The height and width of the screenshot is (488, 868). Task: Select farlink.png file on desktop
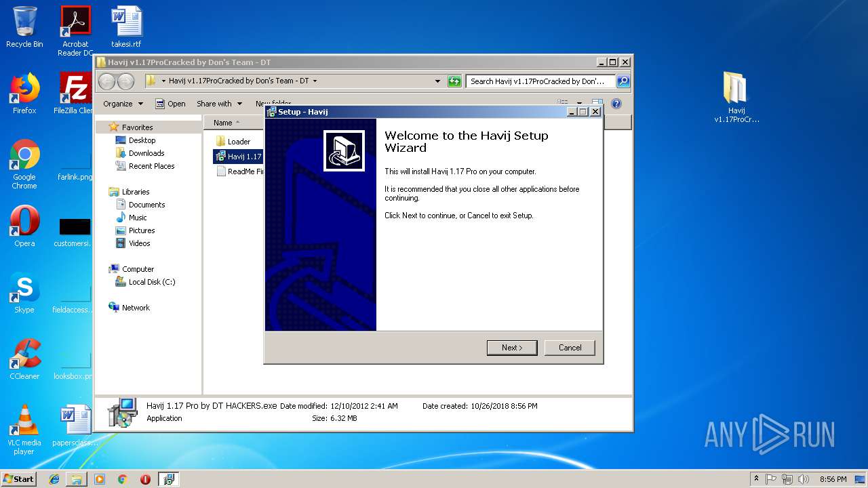pyautogui.click(x=75, y=163)
